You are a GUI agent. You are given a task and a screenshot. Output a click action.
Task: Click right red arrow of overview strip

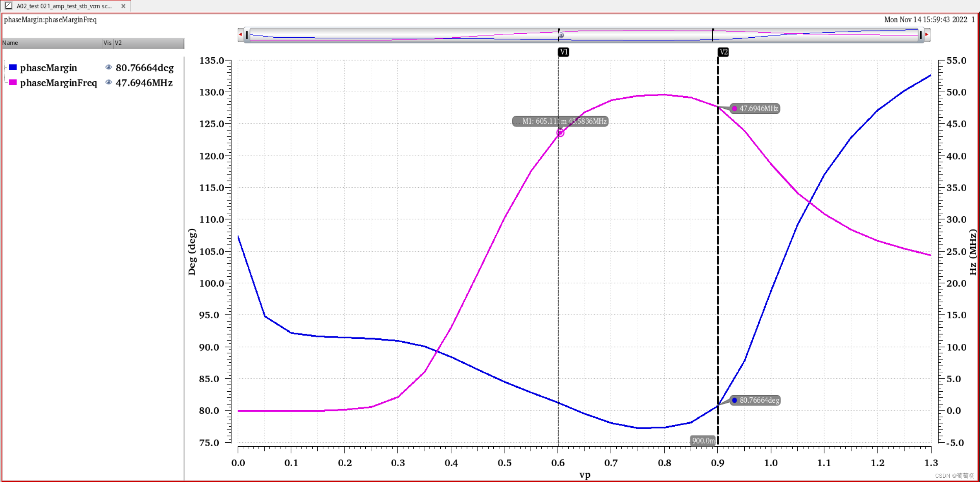(927, 35)
